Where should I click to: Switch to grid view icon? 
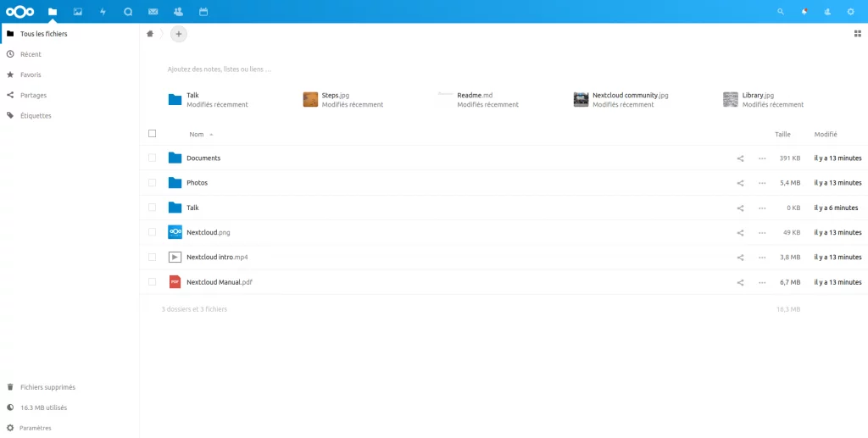pos(858,34)
